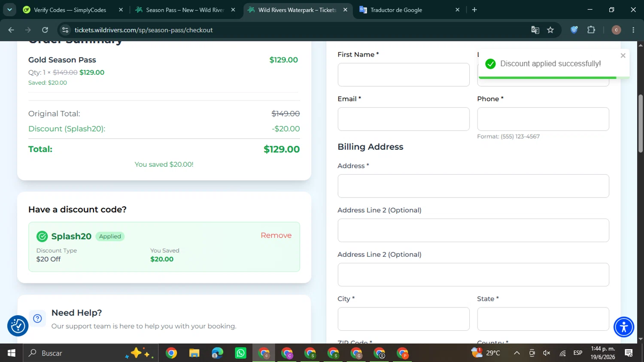Click the $20 Off discount type value
This screenshot has height=362, width=644.
(49, 259)
